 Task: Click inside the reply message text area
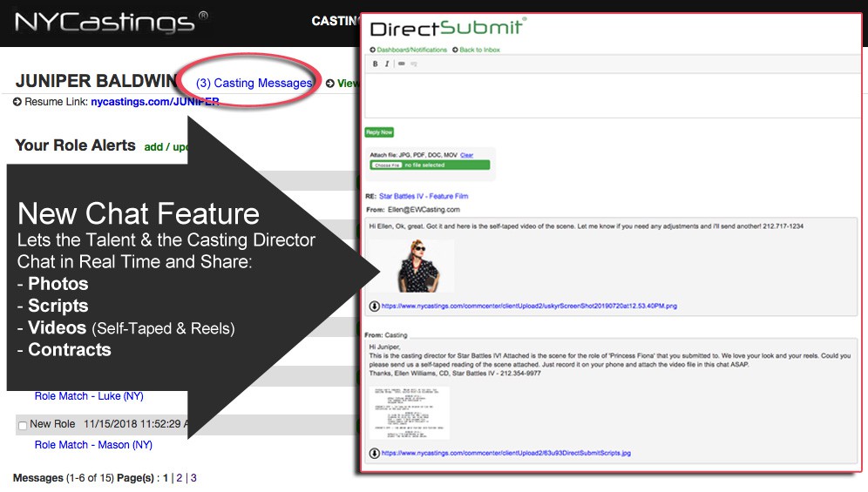point(610,94)
